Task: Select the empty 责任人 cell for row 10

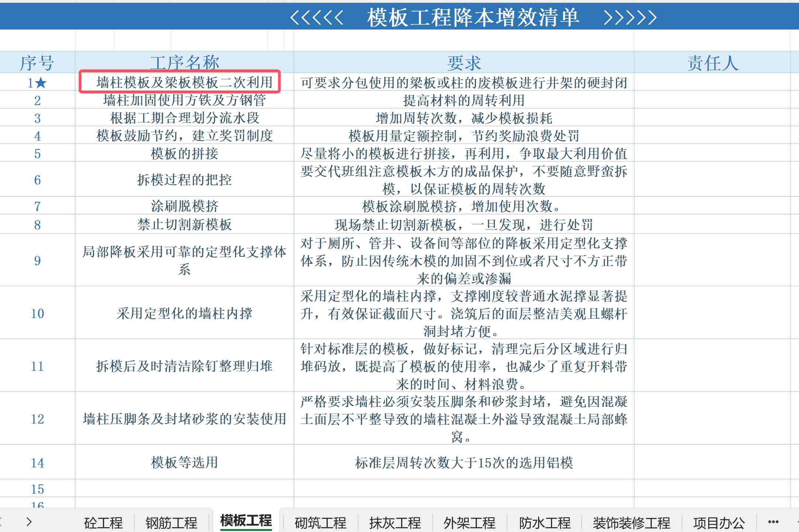Action: coord(712,313)
